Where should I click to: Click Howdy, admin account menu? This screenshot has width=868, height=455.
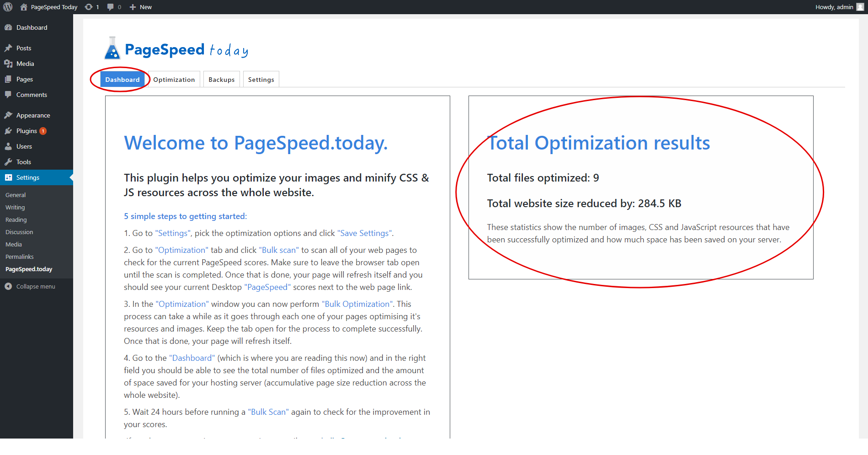(839, 7)
